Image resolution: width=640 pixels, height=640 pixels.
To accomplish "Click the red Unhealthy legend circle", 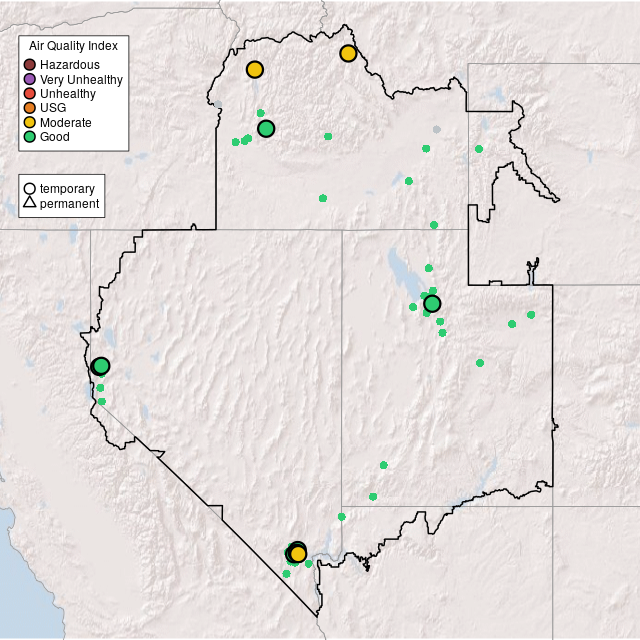I will pyautogui.click(x=30, y=93).
